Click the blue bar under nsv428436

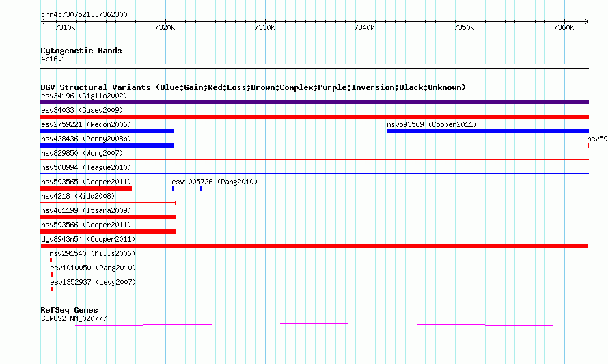coord(107,145)
